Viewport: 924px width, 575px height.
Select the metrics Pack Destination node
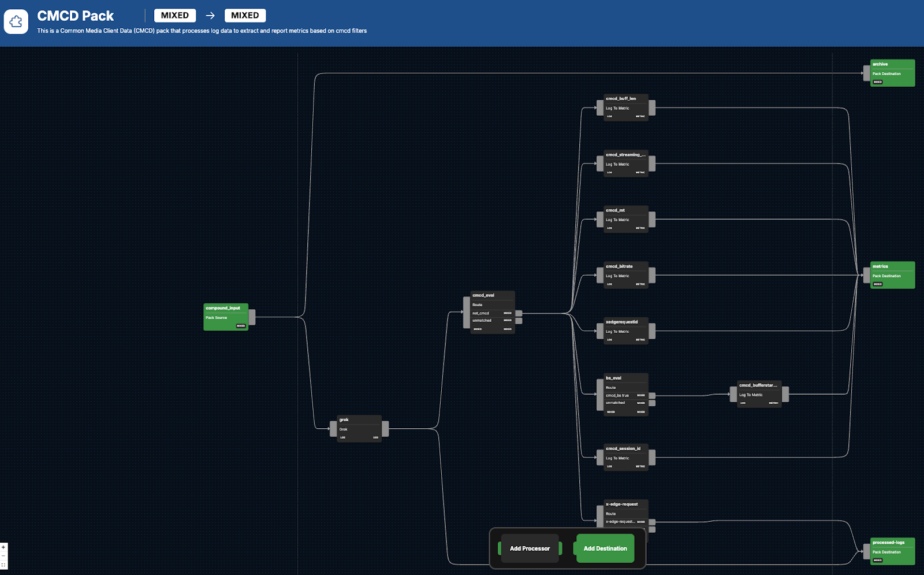coord(892,275)
